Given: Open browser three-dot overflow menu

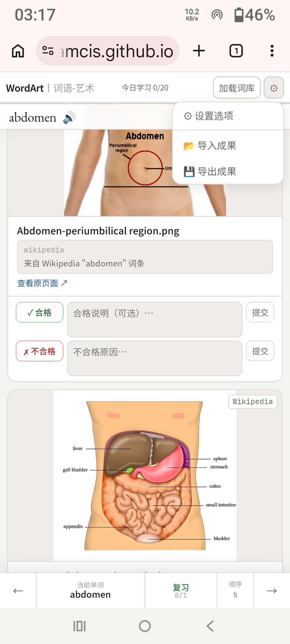Looking at the screenshot, I should tap(272, 51).
